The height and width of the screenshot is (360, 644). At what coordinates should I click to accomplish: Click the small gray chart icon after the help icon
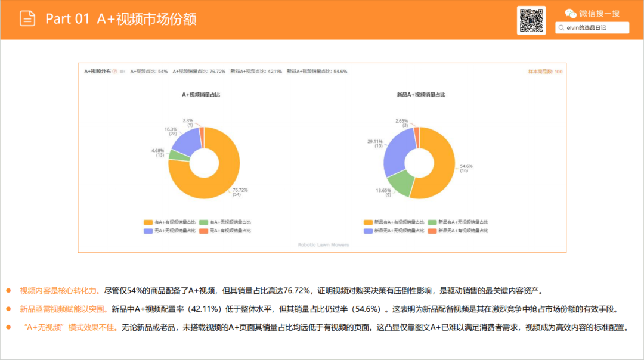point(123,71)
